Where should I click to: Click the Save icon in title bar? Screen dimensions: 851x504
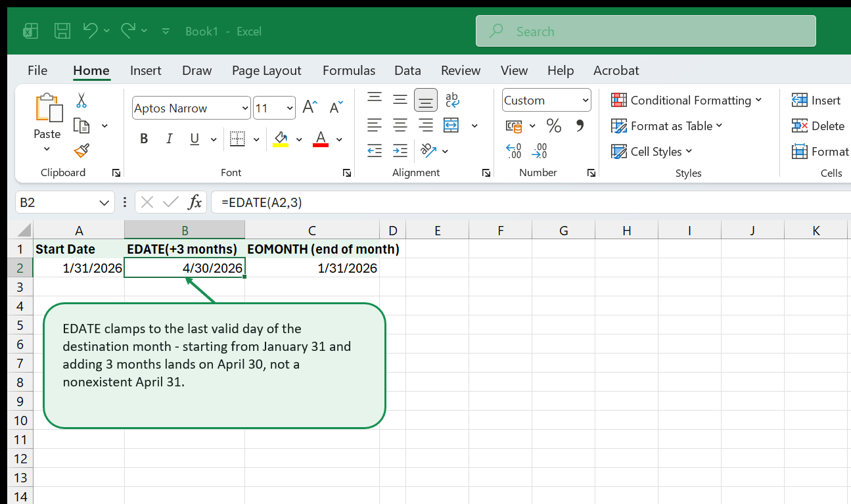(62, 31)
